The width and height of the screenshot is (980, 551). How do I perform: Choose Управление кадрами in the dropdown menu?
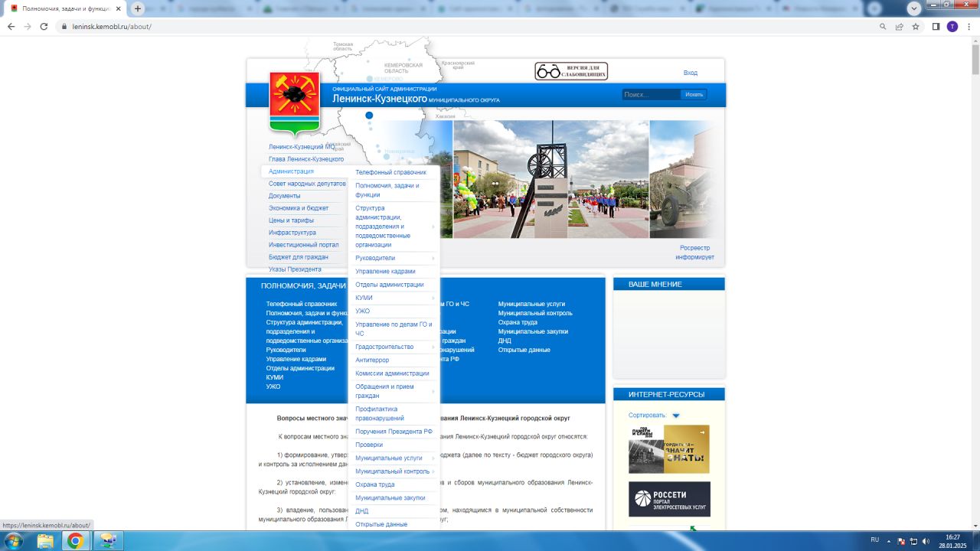click(x=385, y=271)
